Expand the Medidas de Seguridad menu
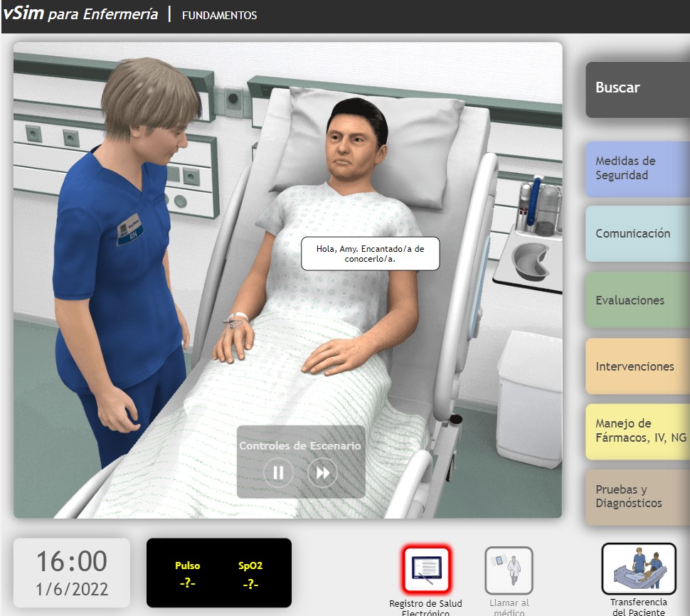Viewport: 690px width, 616px height. (637, 169)
